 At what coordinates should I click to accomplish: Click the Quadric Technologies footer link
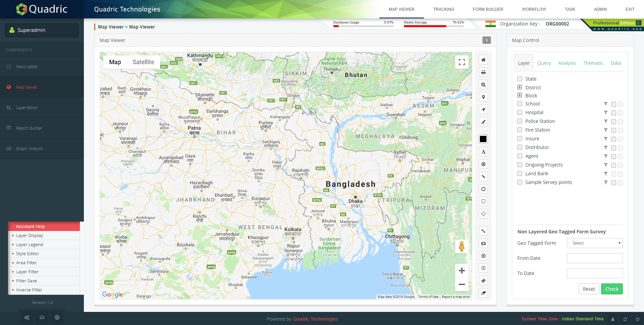[315, 319]
